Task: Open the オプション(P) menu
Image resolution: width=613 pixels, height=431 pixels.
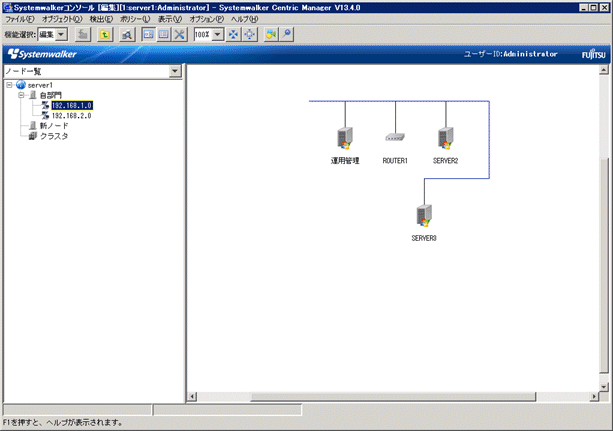Action: click(x=206, y=19)
